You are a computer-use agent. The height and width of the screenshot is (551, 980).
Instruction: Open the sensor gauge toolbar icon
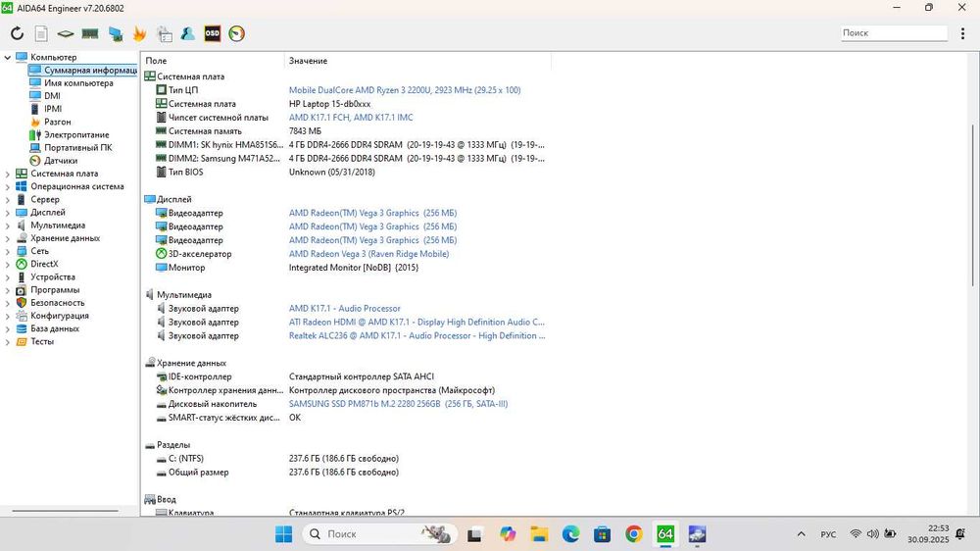tap(237, 33)
